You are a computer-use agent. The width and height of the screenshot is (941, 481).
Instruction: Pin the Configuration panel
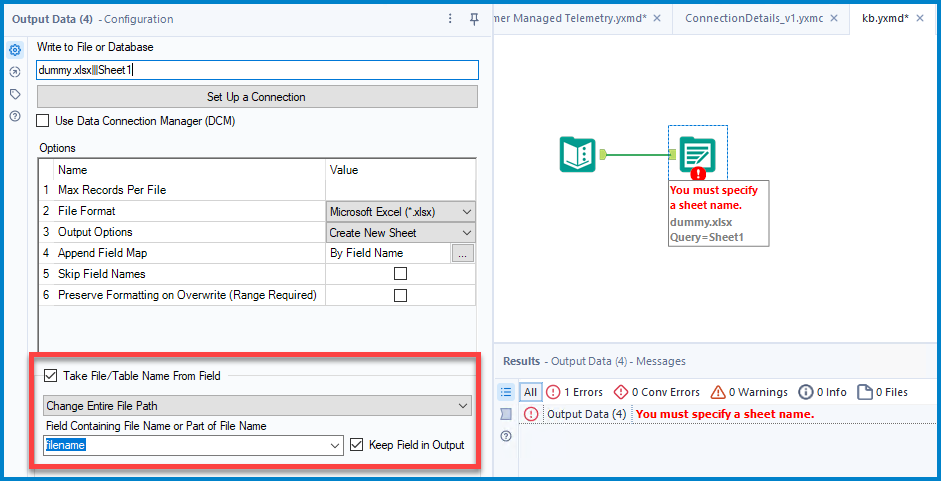coord(474,19)
